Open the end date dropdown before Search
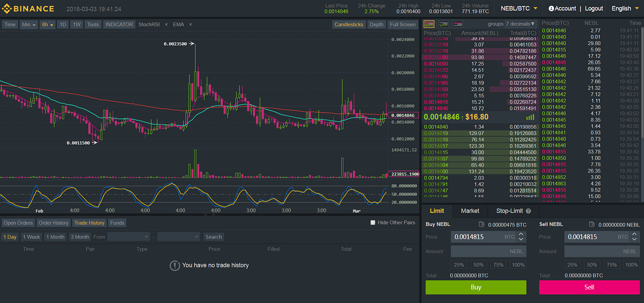 pos(178,237)
